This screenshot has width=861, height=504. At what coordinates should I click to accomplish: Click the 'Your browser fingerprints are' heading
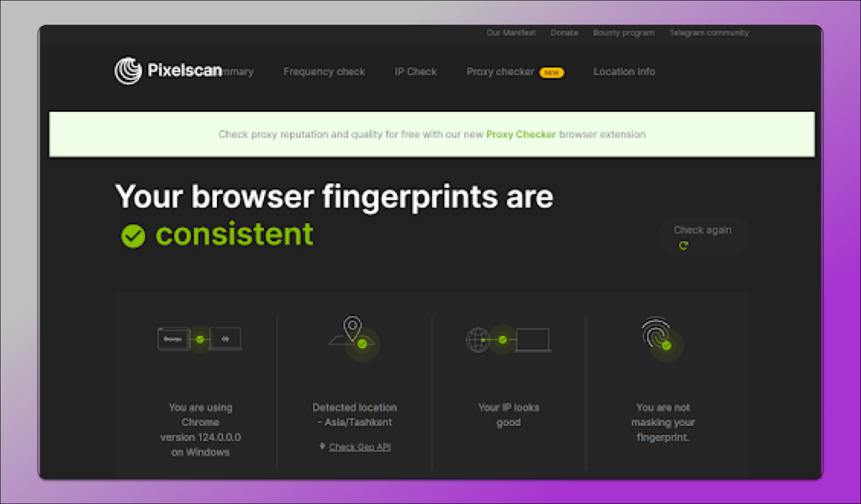coord(334,196)
